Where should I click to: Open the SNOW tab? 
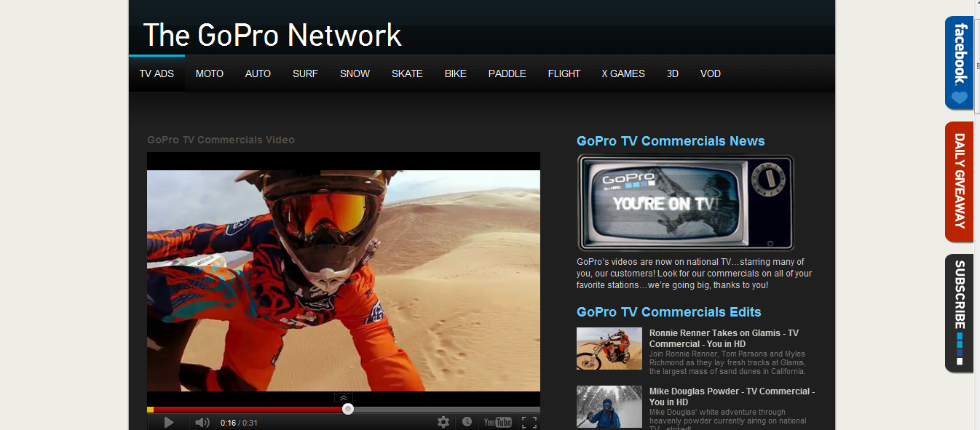355,73
